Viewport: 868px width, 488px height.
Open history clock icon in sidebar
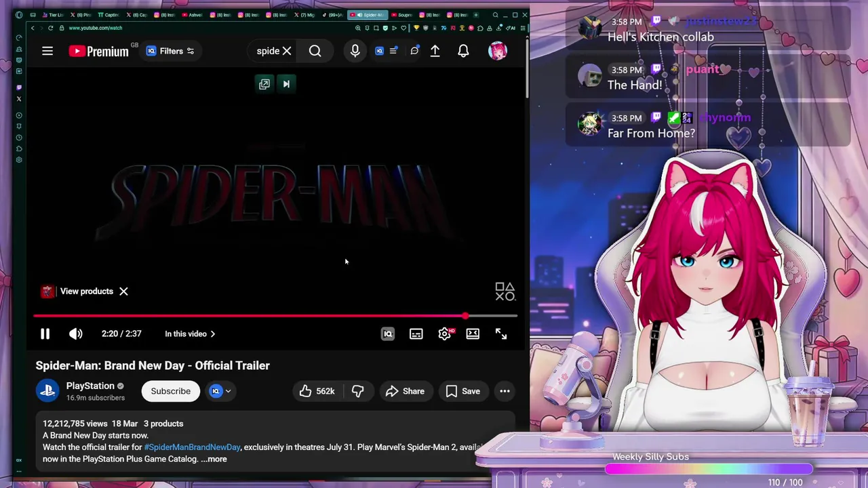point(19,137)
